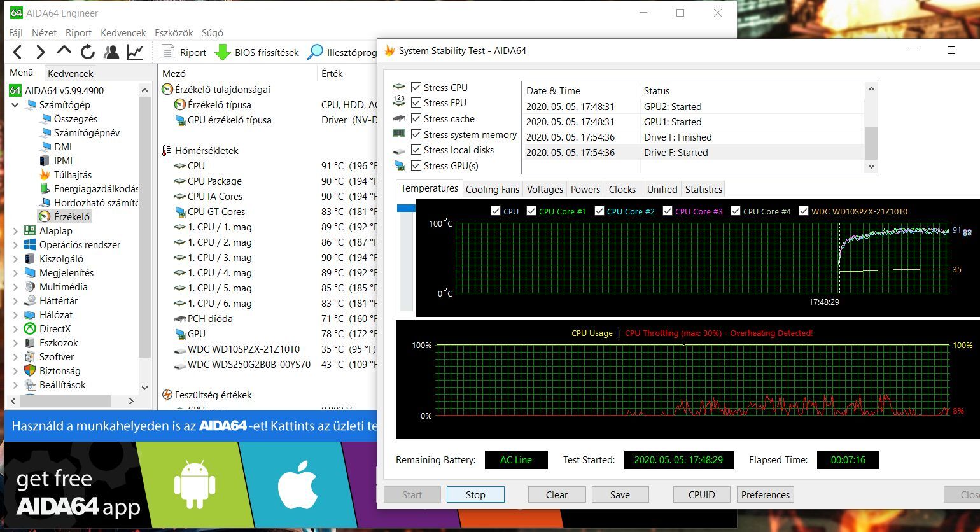
Task: Click the Forward arrow in AIDA64 toolbar
Action: 40,52
